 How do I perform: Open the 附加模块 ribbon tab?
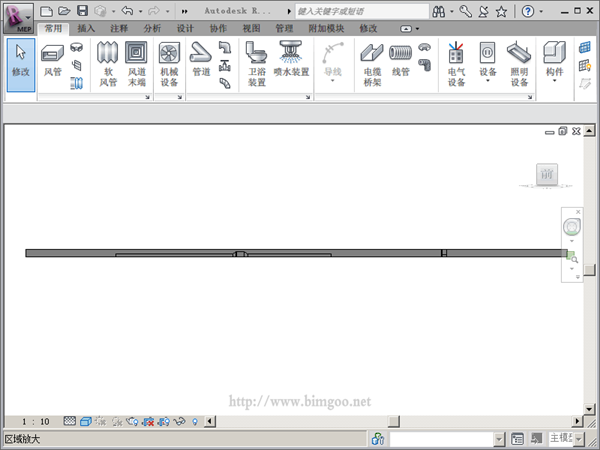(x=326, y=28)
